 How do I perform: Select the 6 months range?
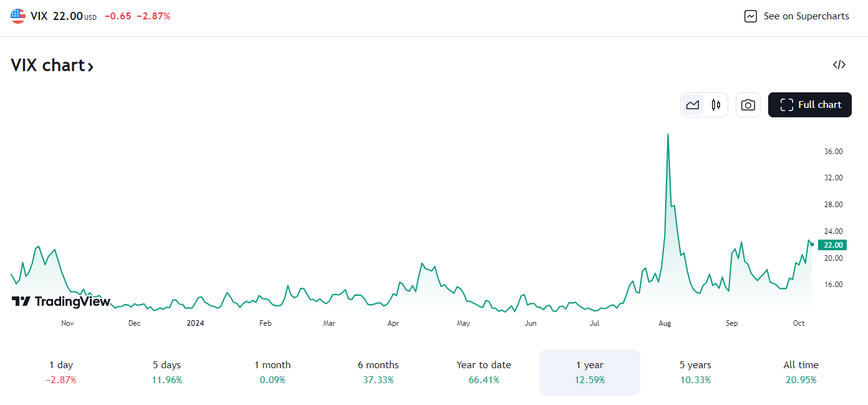click(378, 371)
